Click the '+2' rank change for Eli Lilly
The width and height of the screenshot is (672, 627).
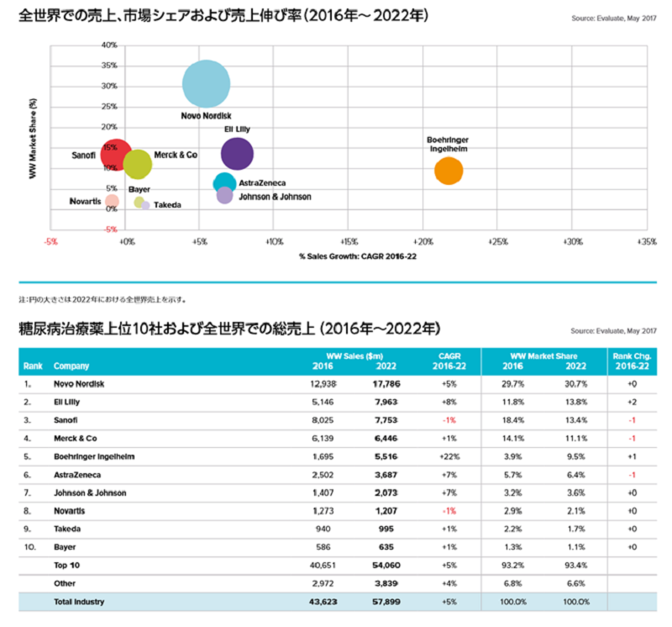point(633,403)
